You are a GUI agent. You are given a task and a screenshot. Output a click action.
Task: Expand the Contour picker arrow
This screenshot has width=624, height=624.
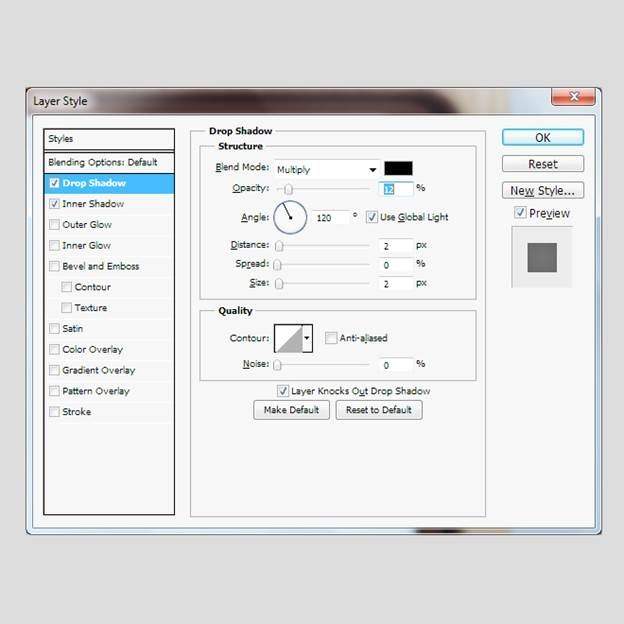coord(307,338)
